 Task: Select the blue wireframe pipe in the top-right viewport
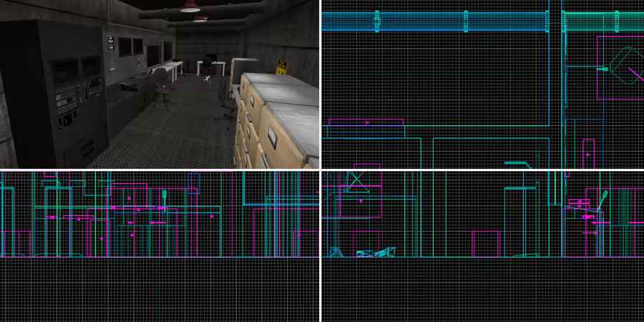coord(429,21)
